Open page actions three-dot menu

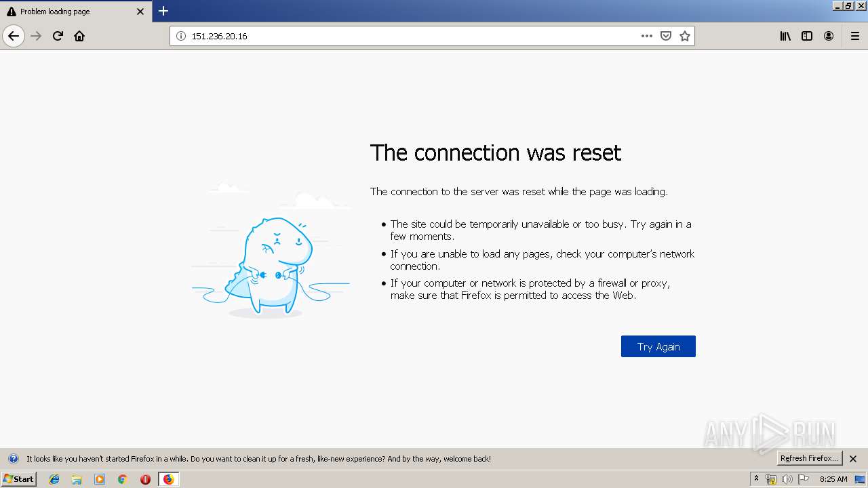click(647, 36)
